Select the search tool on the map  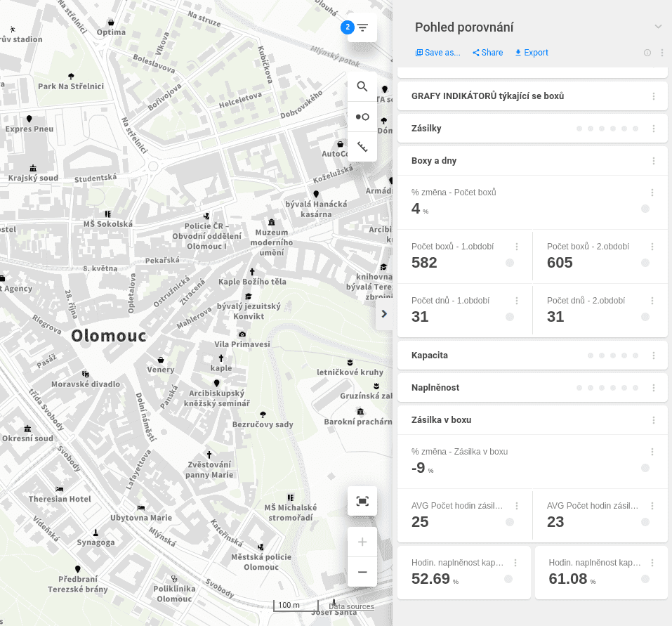(x=362, y=86)
